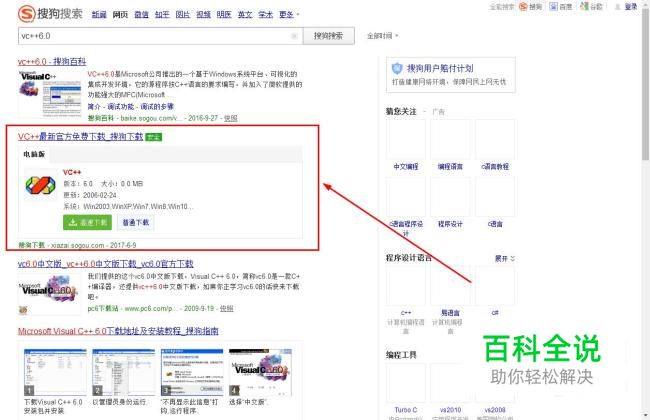The width and height of the screenshot is (650, 420).
Task: Click the shield icon of 搜狗用户赔付计划
Action: point(397,68)
